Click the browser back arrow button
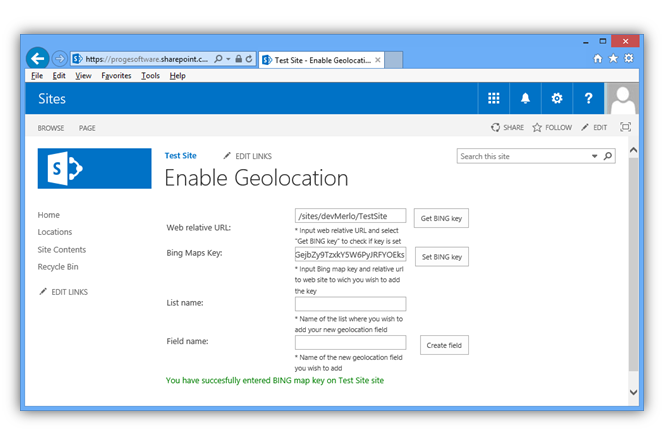 click(38, 59)
